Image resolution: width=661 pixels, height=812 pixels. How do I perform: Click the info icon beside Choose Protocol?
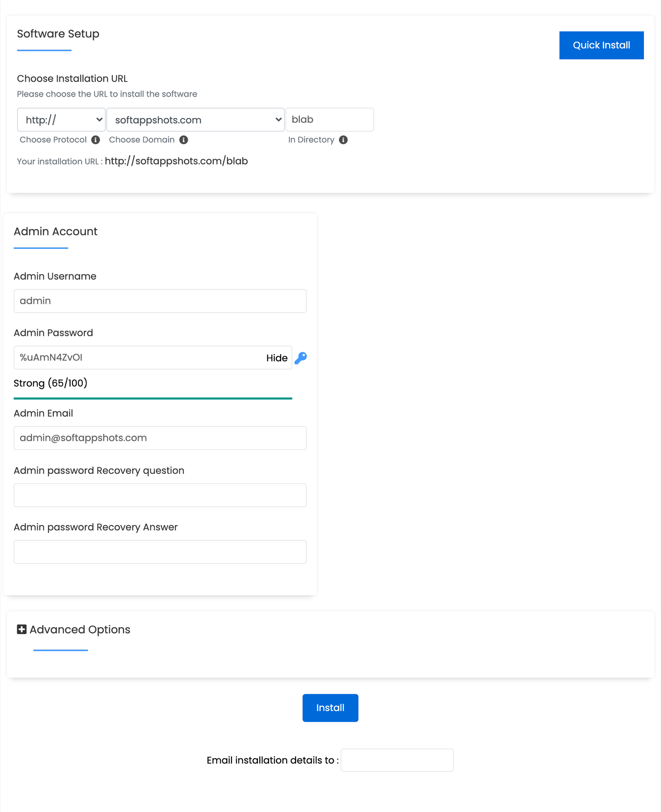[x=96, y=140]
